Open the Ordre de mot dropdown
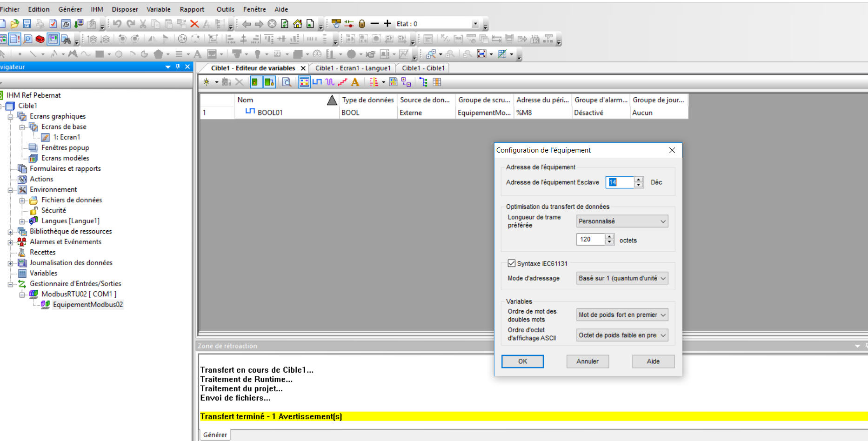The image size is (868, 441). 622,315
